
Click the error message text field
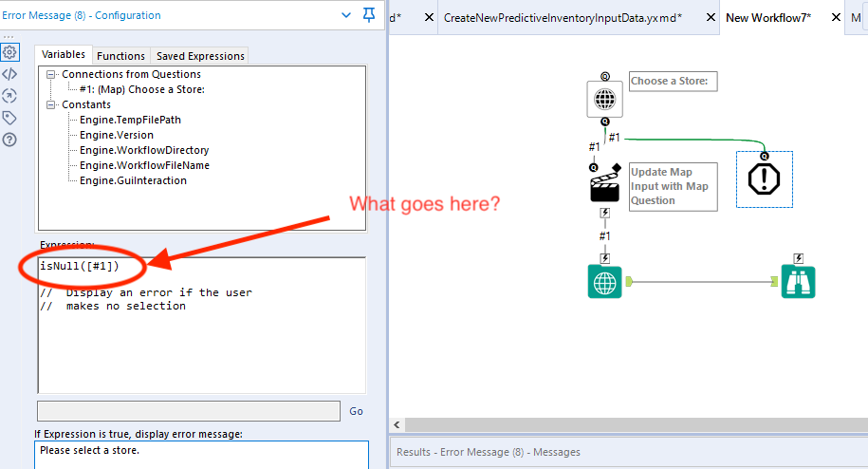click(x=201, y=455)
